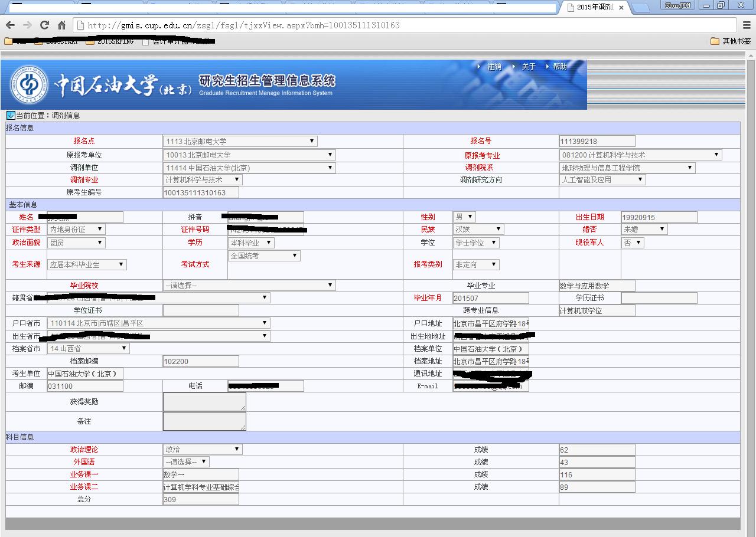Open the 其他书签 bookmarks folder
Image resolution: width=756 pixels, height=537 pixels.
tap(731, 41)
